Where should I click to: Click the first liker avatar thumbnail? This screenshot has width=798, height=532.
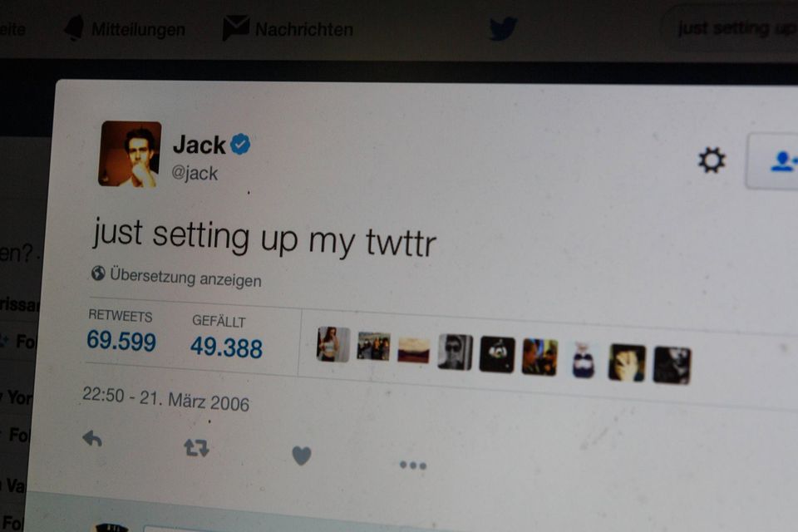pyautogui.click(x=333, y=344)
